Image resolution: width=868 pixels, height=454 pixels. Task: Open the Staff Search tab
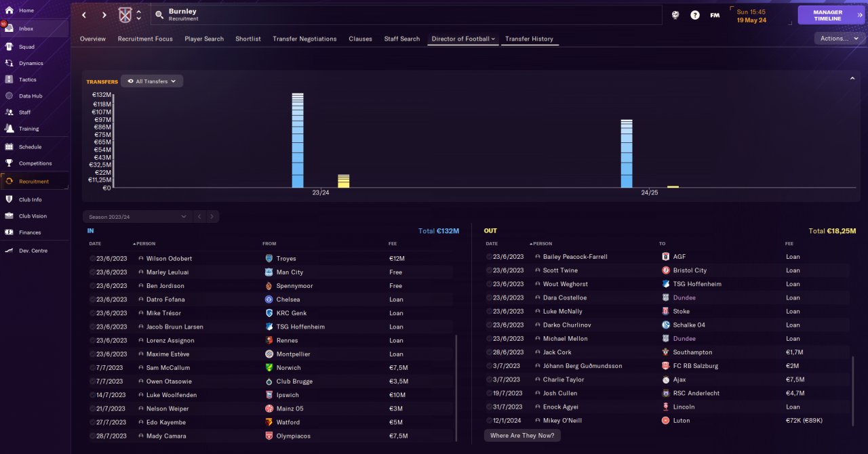pos(402,39)
